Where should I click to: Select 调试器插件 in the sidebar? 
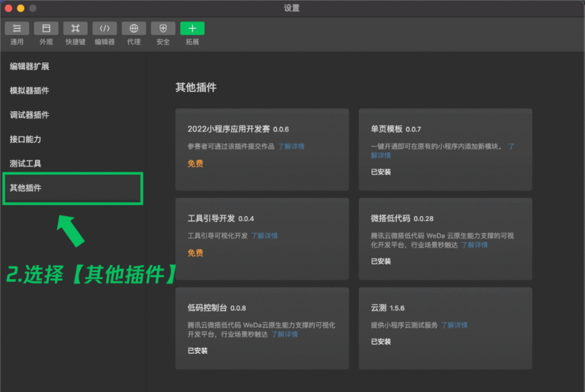[29, 115]
